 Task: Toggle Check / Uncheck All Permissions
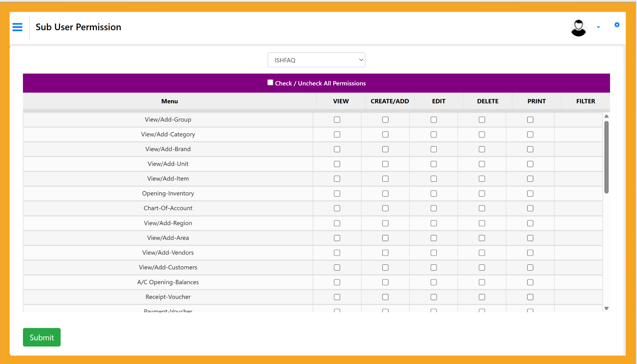click(x=270, y=83)
